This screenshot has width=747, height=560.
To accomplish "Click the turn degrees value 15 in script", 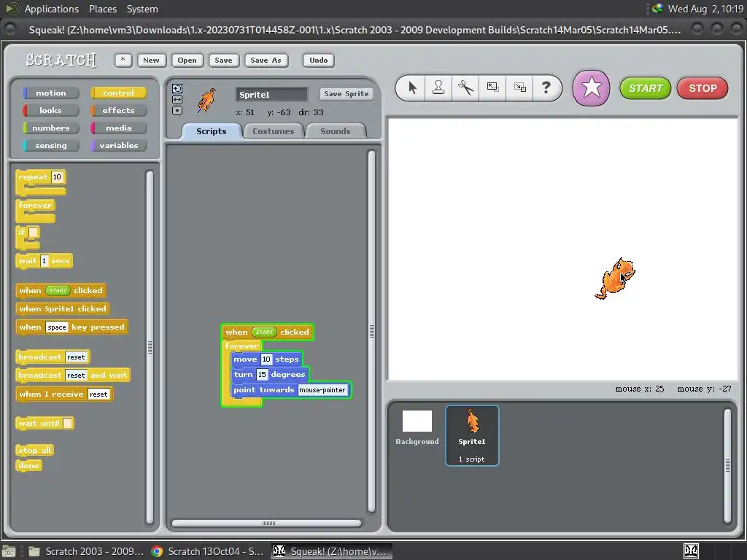I will [262, 374].
